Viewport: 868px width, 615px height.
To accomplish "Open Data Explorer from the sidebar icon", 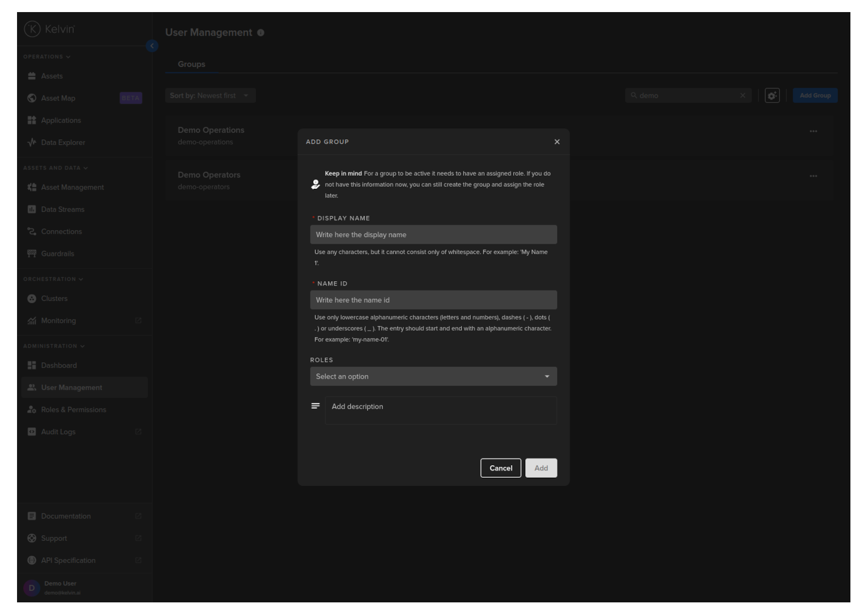I will point(32,143).
